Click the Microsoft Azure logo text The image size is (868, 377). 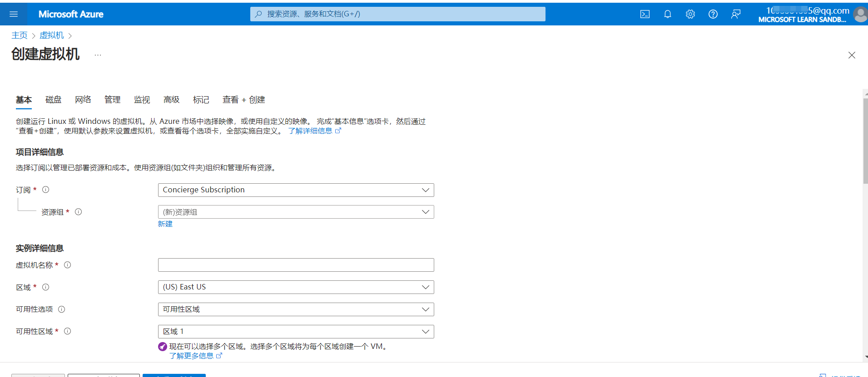click(x=71, y=14)
